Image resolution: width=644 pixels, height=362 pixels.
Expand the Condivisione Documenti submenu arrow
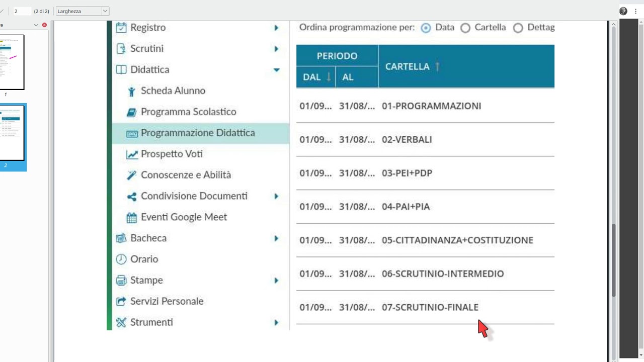click(x=276, y=196)
